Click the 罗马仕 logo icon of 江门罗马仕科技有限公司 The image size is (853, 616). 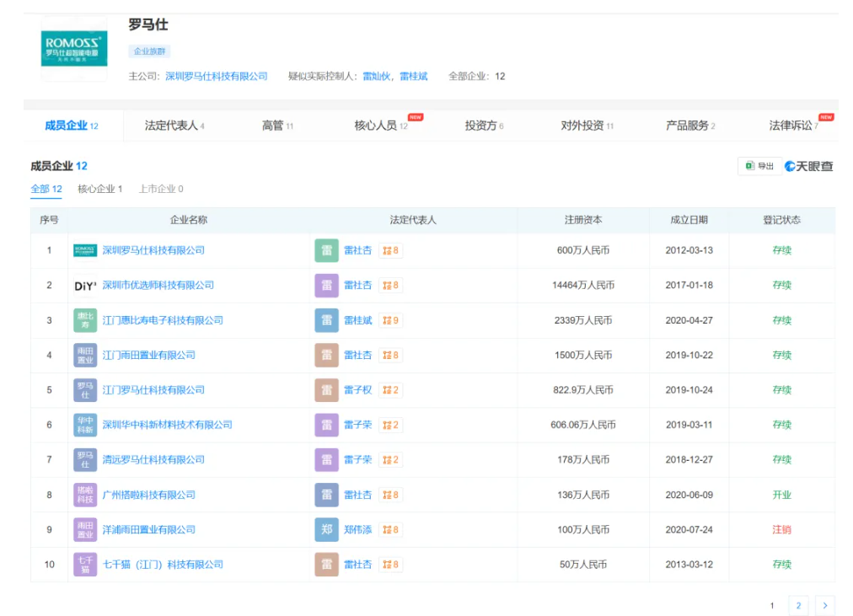(85, 390)
